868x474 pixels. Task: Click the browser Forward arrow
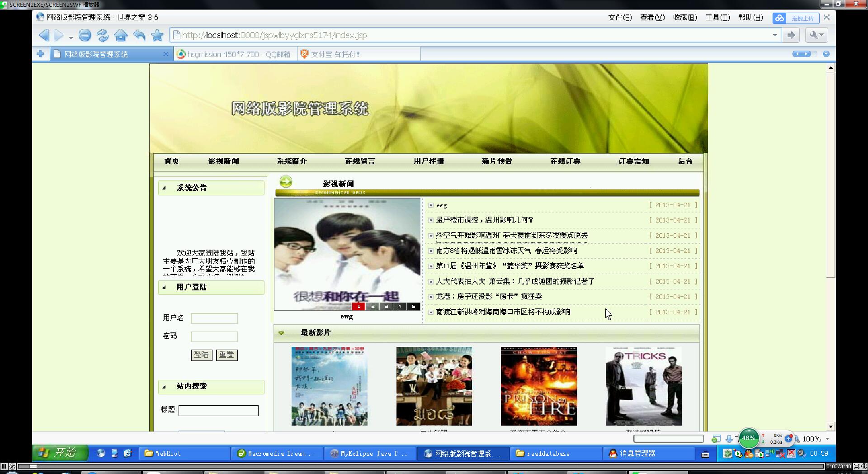coord(59,35)
